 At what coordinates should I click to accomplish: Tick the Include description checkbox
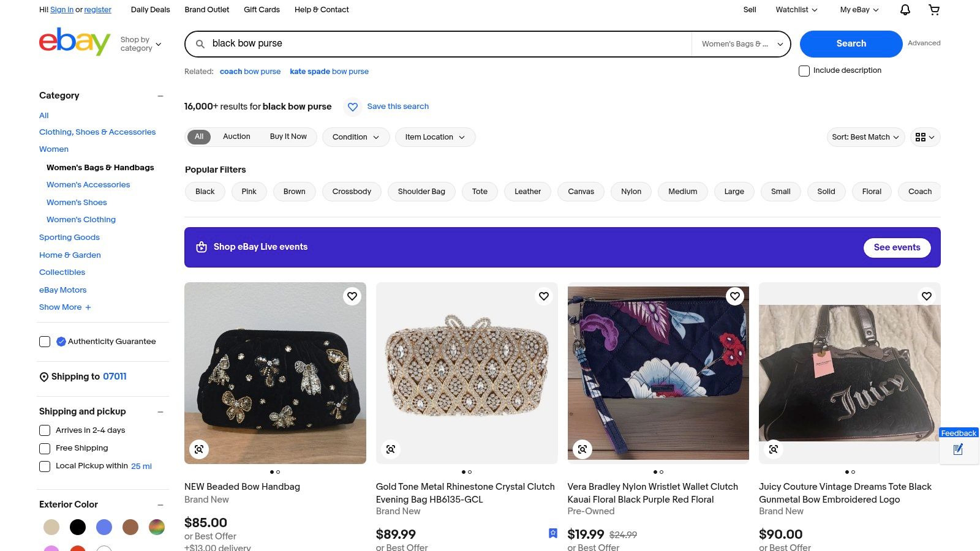point(804,71)
